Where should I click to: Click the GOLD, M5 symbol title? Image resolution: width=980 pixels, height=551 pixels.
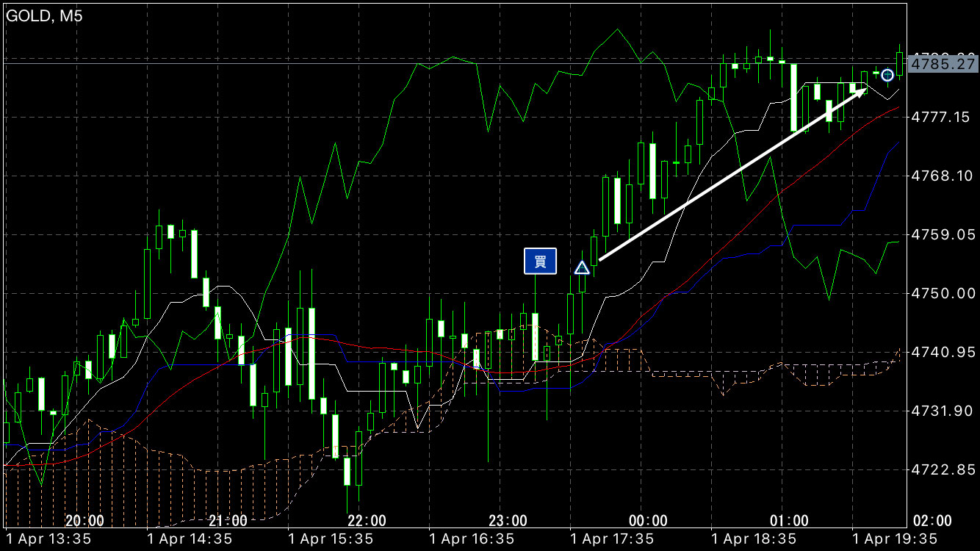(x=45, y=16)
